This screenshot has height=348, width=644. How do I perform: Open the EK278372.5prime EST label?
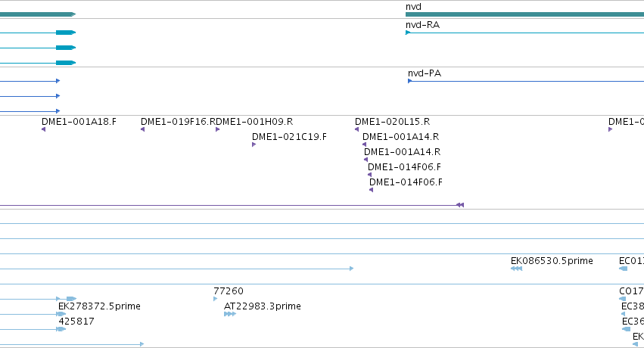point(99,306)
